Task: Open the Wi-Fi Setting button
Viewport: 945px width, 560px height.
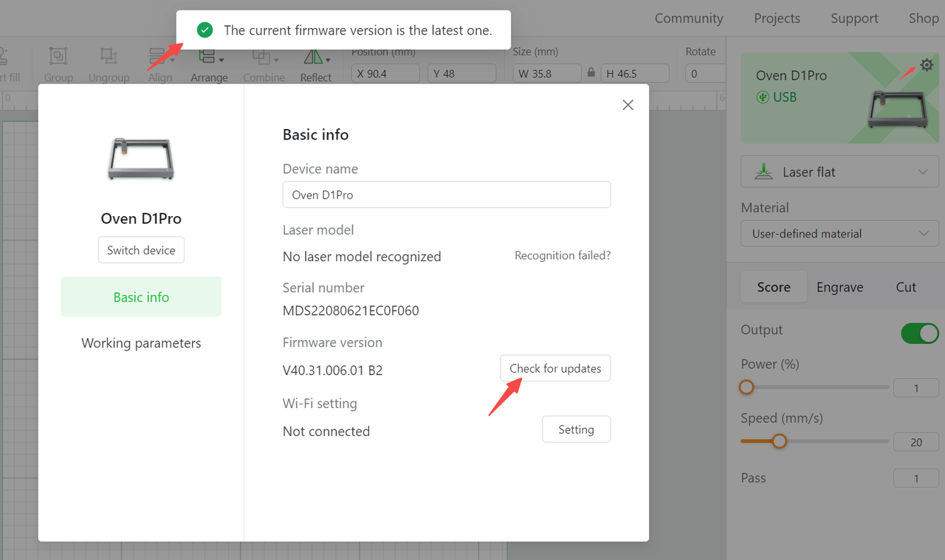Action: click(x=576, y=429)
